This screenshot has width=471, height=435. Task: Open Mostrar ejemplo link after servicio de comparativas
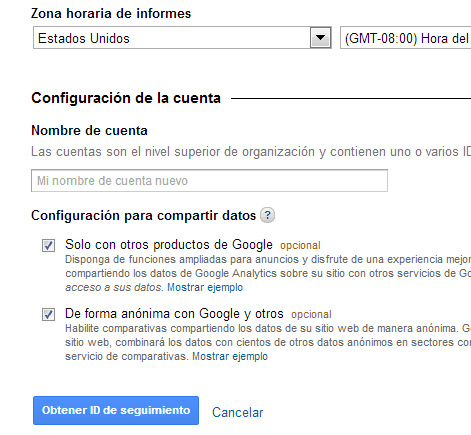pos(230,356)
